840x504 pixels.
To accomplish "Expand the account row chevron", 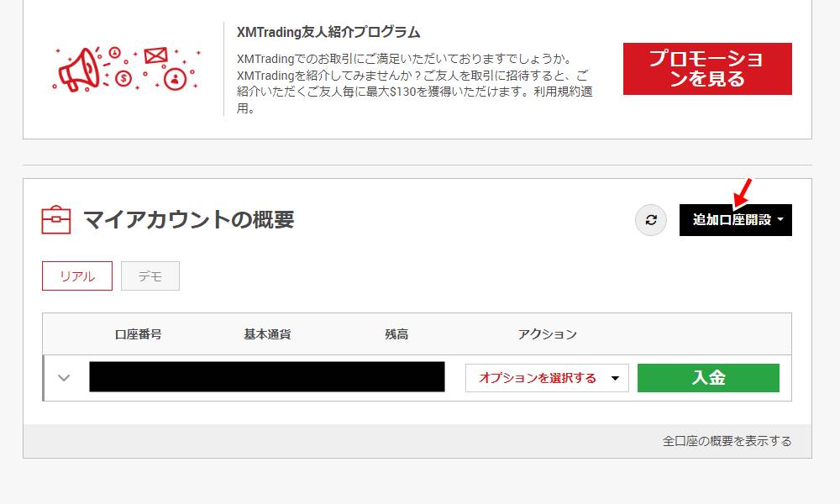I will pyautogui.click(x=62, y=377).
